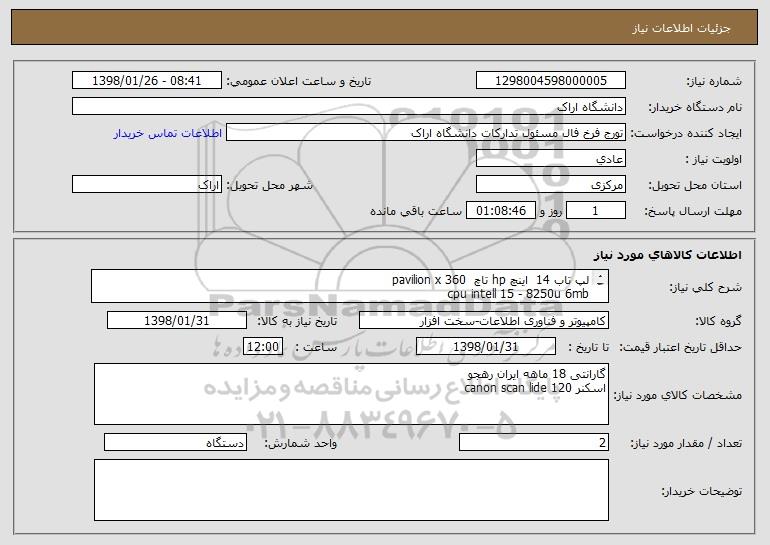Click the request creator field تورج فرخ فال
This screenshot has width=770, height=545.
(x=426, y=133)
